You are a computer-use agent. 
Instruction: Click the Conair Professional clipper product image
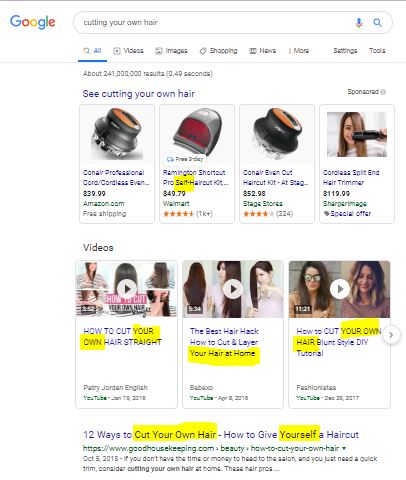pyautogui.click(x=117, y=134)
